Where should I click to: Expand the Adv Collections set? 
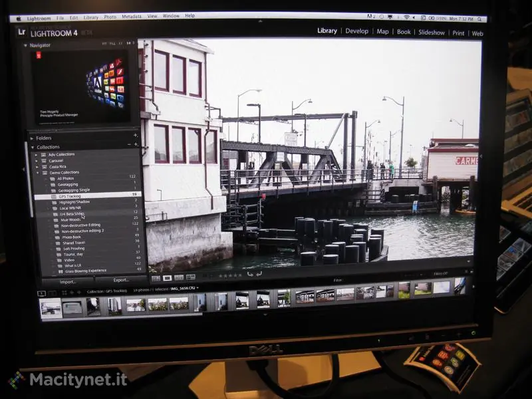[x=37, y=155]
